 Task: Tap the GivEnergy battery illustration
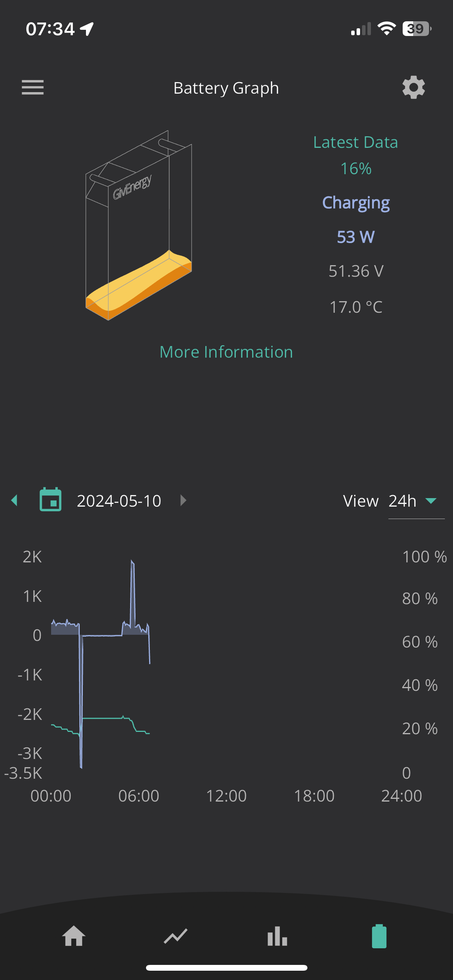pyautogui.click(x=139, y=225)
